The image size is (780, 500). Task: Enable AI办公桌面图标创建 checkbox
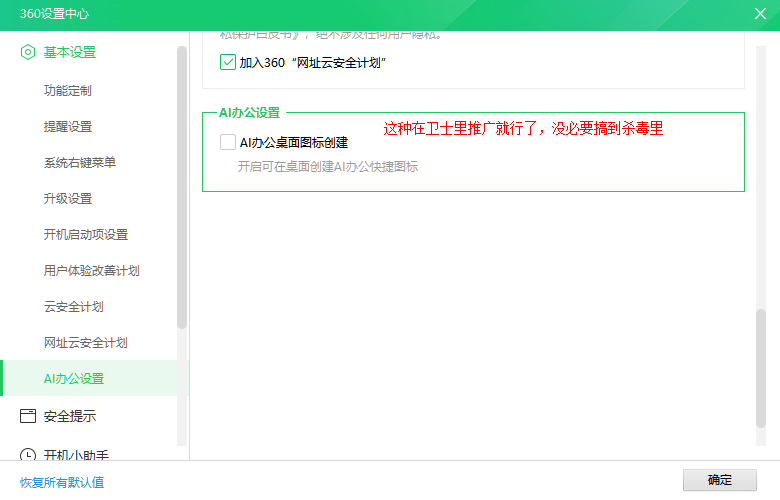tap(228, 142)
